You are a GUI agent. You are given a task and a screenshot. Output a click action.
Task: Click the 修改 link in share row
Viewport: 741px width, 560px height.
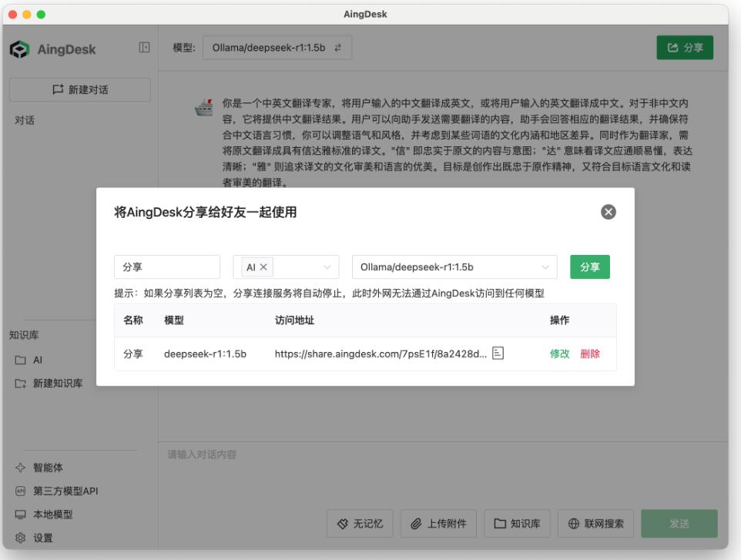[559, 354]
